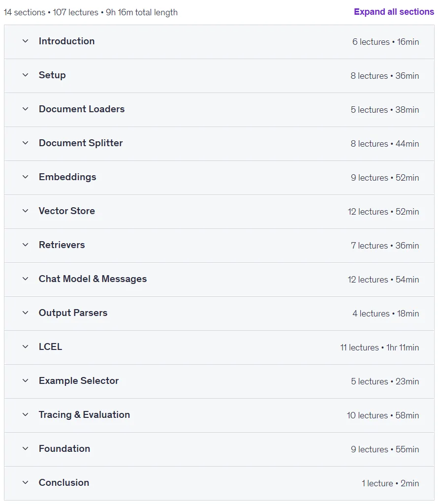Screen dimensions: 438x504
Task: Click the LCEL chevron icon
Action: click(x=26, y=346)
